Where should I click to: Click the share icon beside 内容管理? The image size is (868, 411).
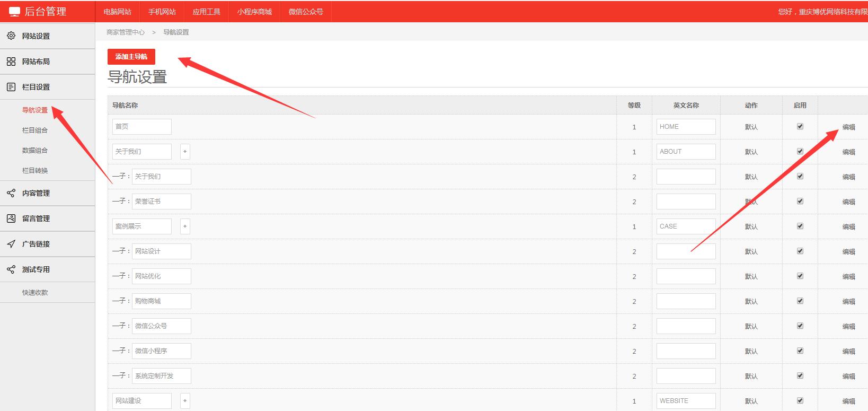(x=11, y=193)
